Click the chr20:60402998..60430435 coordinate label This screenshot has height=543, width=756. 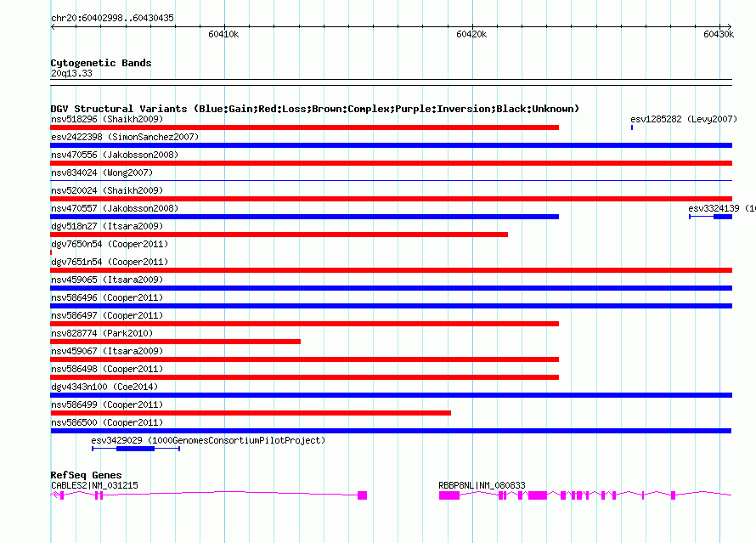(112, 19)
